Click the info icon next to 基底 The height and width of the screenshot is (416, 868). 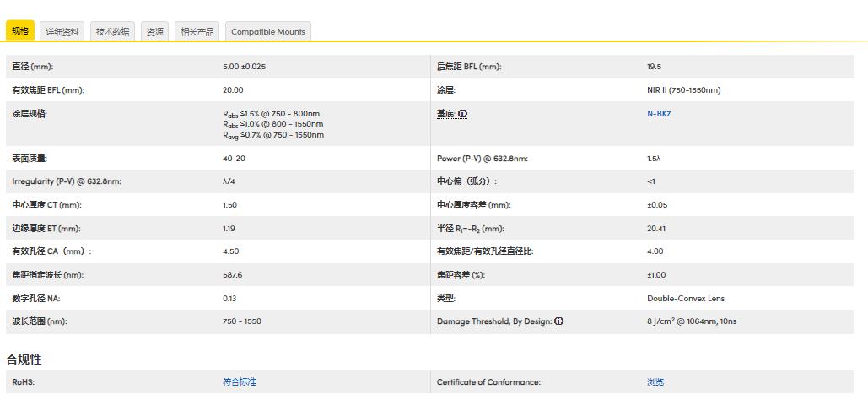[x=463, y=114]
